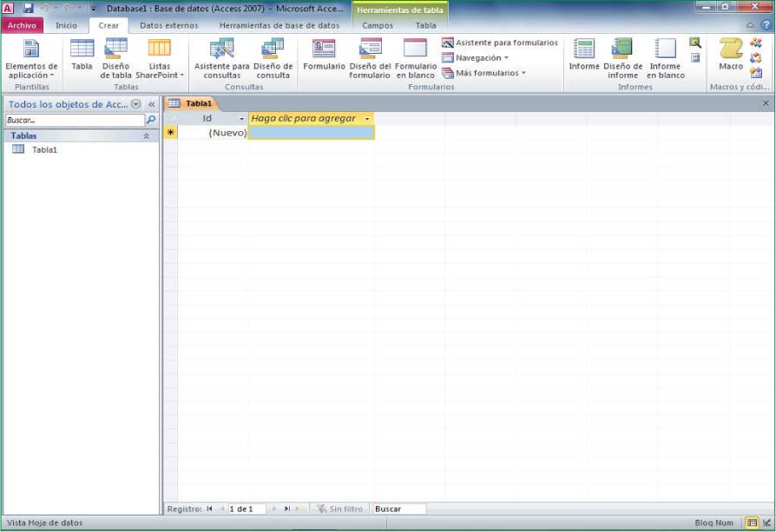Viewport: 776px width, 532px height.
Task: Launch the report wizard magnifier icon
Action: point(695,43)
